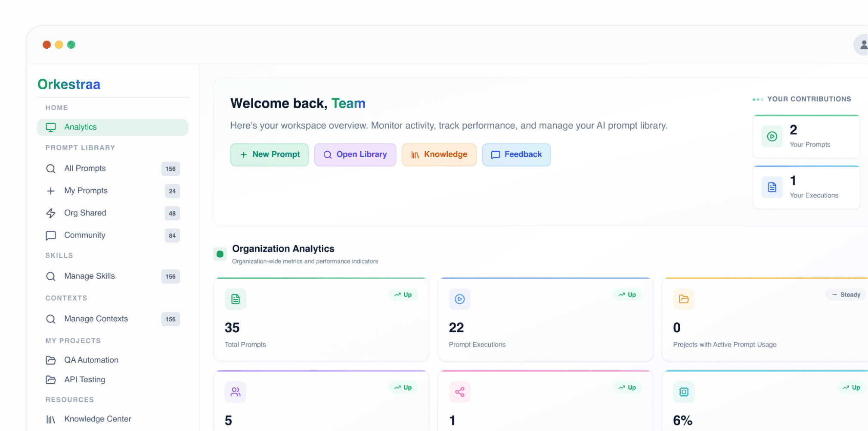Viewport: 868px width, 431px height.
Task: Click the 156 badge next to All Prompts
Action: pyautogui.click(x=170, y=169)
